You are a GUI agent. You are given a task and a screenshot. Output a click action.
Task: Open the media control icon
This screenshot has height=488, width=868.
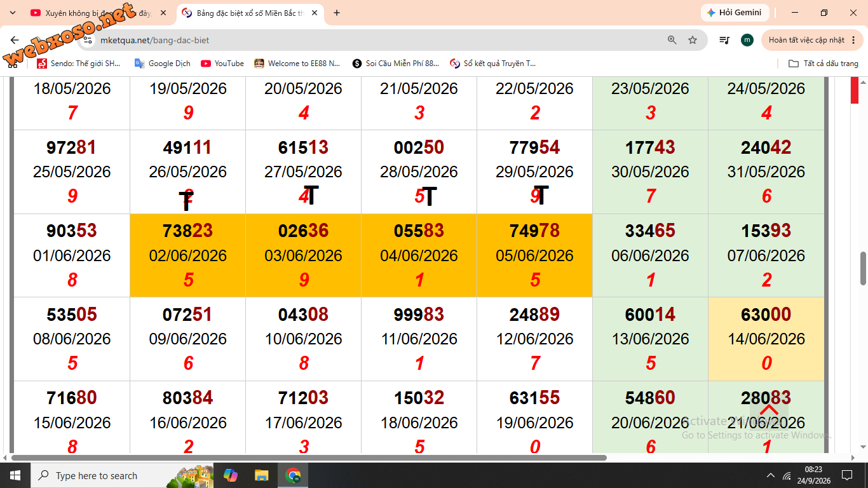point(724,40)
